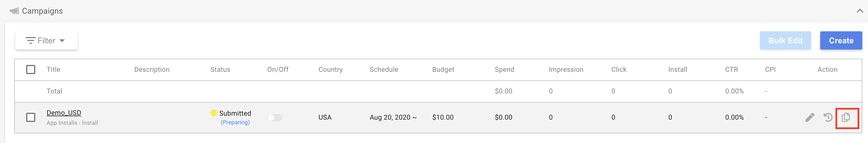Viewport: 868px width, 143px height.
Task: Open the Filter dropdown
Action: [x=46, y=40]
